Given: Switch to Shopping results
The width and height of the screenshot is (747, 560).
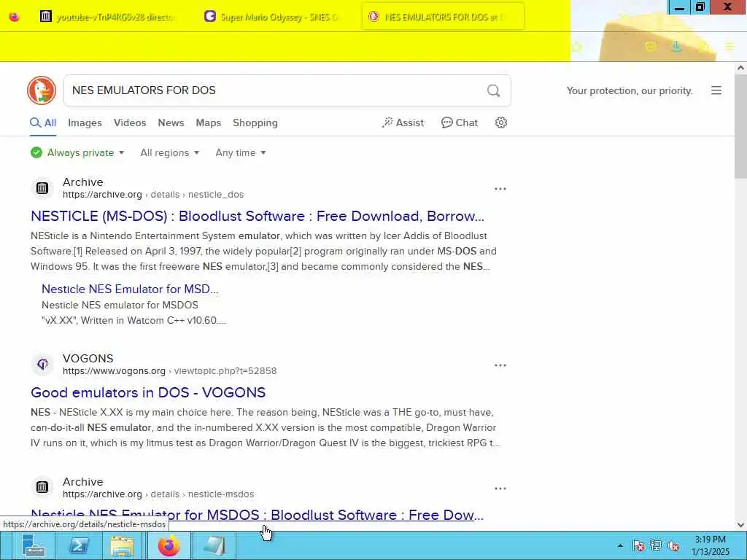Looking at the screenshot, I should click(255, 122).
